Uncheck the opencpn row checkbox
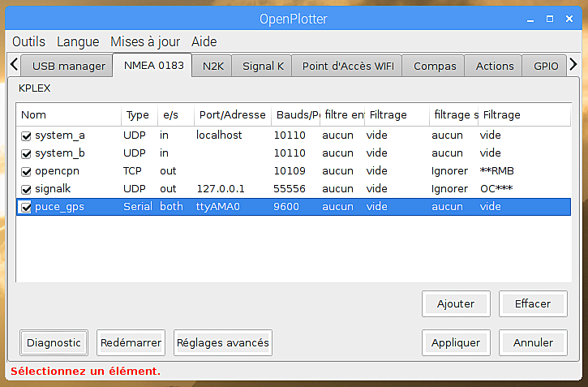The height and width of the screenshot is (387, 588). [26, 172]
